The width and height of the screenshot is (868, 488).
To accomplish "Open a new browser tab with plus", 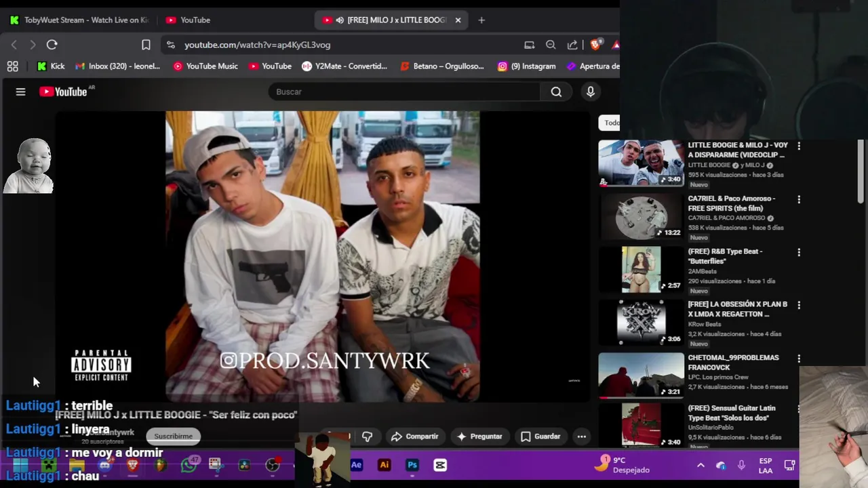I will point(481,20).
